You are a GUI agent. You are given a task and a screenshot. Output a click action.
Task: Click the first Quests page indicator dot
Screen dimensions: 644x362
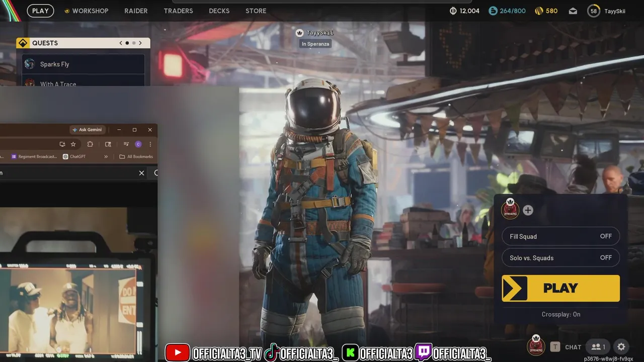[x=127, y=43]
